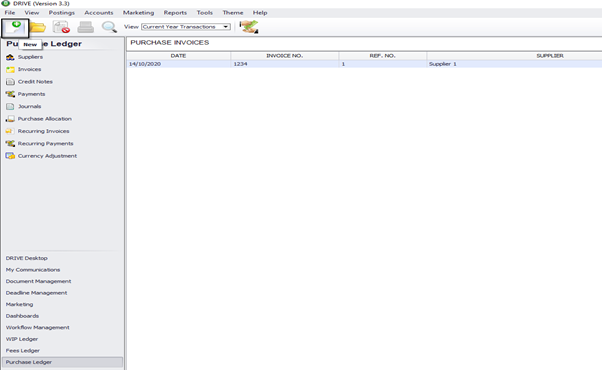
Task: Switch to Deadline Management module
Action: 36,293
